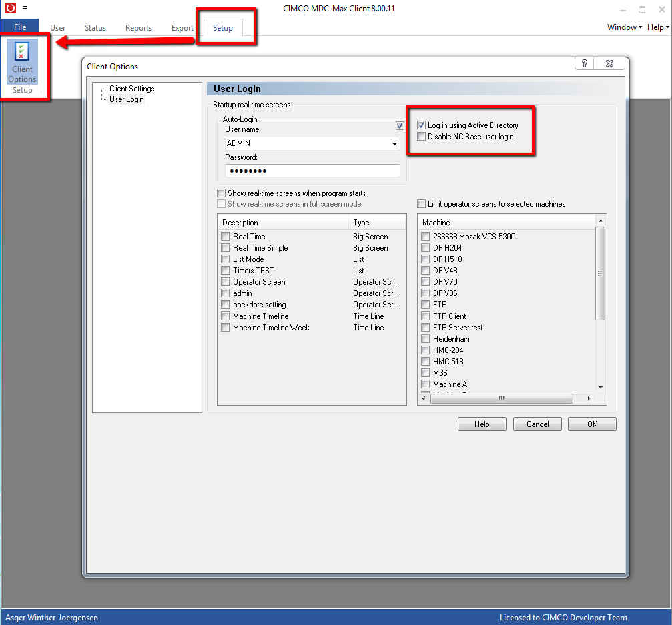Check the Machine Timeline Week checkbox

point(226,328)
